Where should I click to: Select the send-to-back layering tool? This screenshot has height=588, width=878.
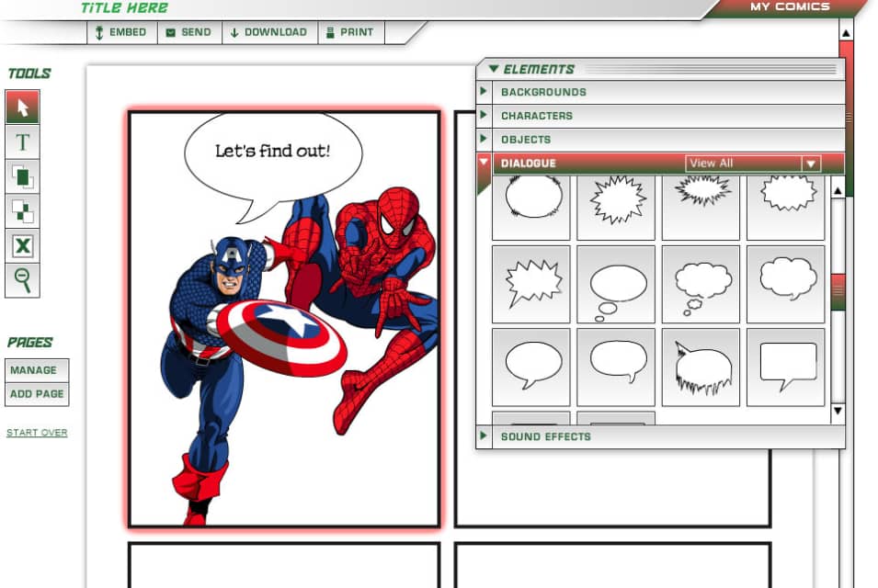click(22, 211)
